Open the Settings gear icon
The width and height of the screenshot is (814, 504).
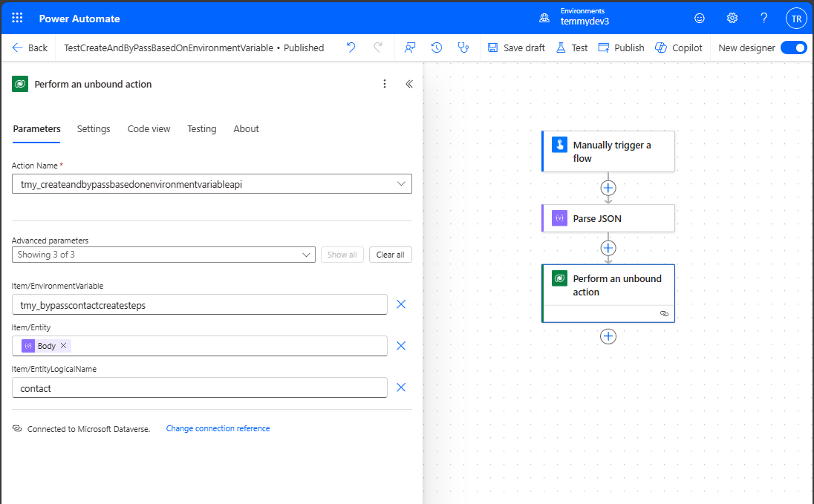[x=732, y=18]
